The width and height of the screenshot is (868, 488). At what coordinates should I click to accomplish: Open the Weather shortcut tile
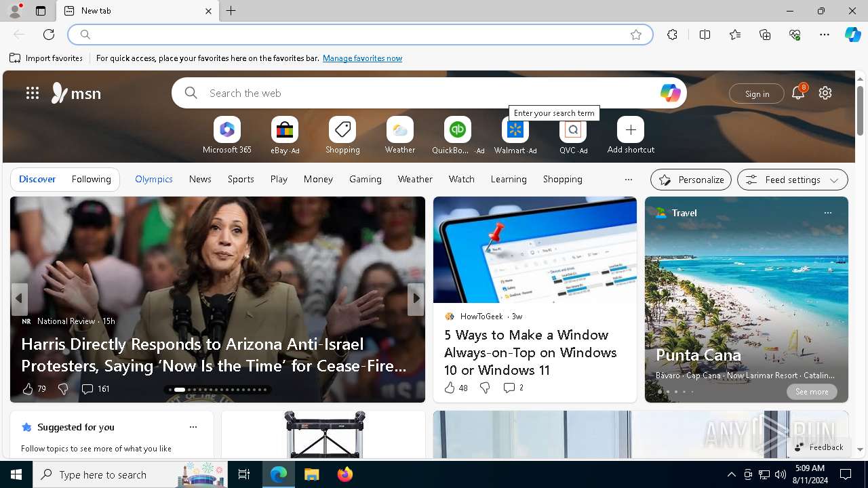(400, 136)
